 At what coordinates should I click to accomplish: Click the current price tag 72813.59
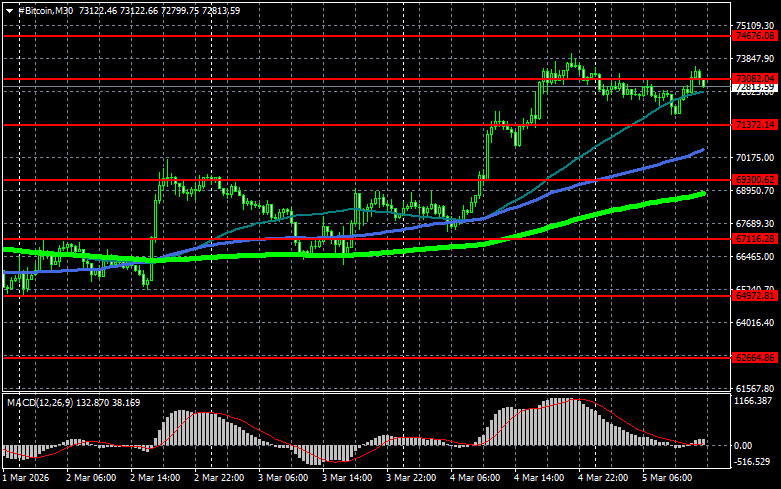(755, 88)
